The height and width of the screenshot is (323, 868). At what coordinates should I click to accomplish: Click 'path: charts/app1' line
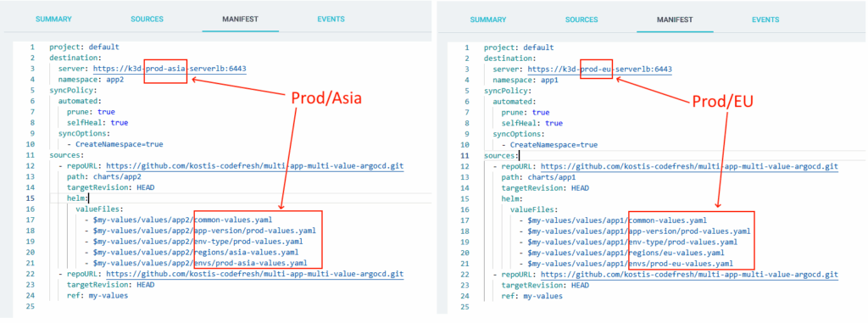pos(538,177)
